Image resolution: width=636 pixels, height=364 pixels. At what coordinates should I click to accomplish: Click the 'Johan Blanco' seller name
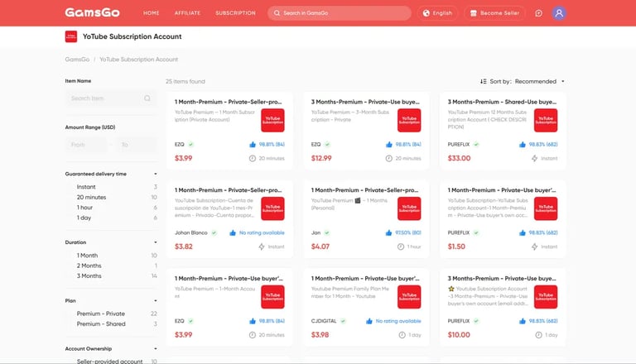click(x=191, y=232)
